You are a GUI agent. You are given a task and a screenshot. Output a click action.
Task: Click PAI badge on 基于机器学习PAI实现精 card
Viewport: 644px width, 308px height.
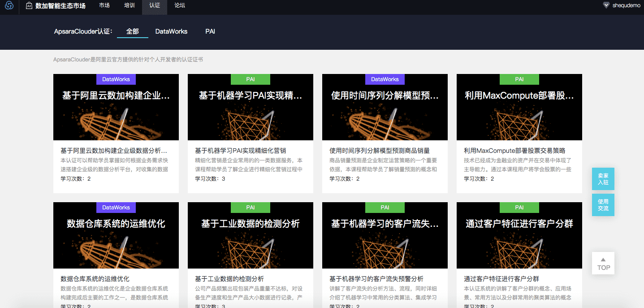click(251, 79)
